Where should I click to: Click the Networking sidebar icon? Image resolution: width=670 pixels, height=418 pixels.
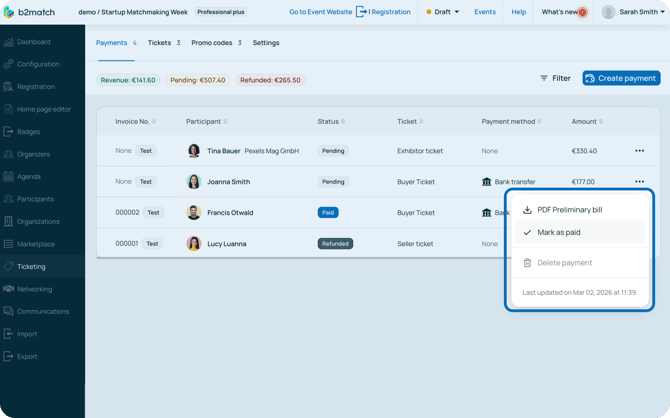(9, 289)
